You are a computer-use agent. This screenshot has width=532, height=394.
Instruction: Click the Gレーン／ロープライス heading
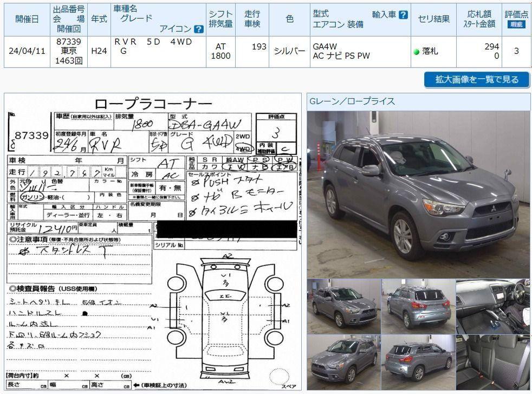[352, 101]
